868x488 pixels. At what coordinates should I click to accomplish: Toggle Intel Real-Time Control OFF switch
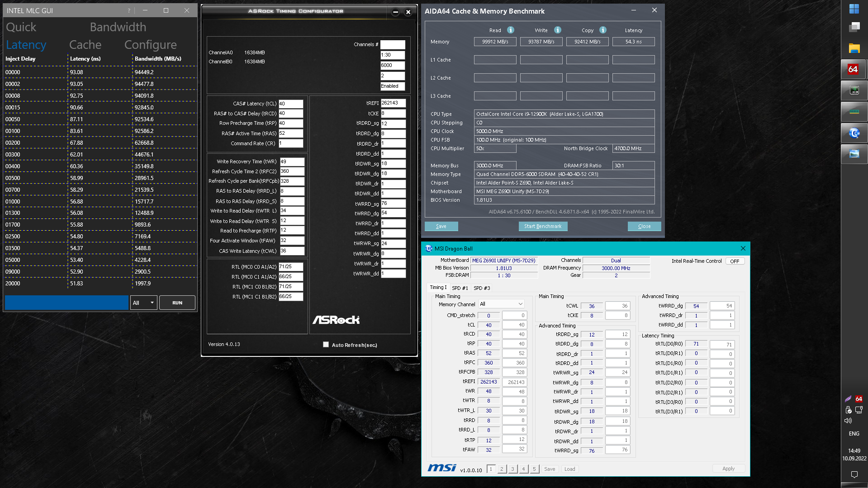pos(735,261)
